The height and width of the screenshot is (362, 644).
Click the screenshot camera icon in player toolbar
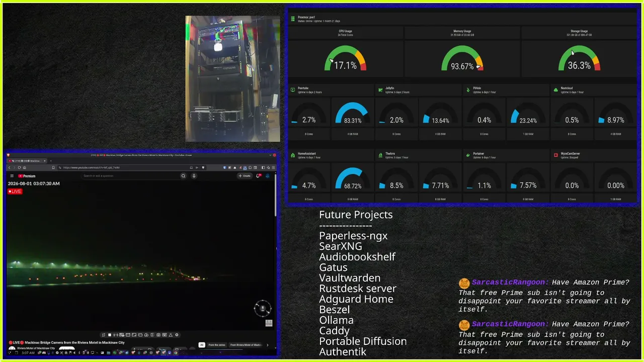[158, 335]
